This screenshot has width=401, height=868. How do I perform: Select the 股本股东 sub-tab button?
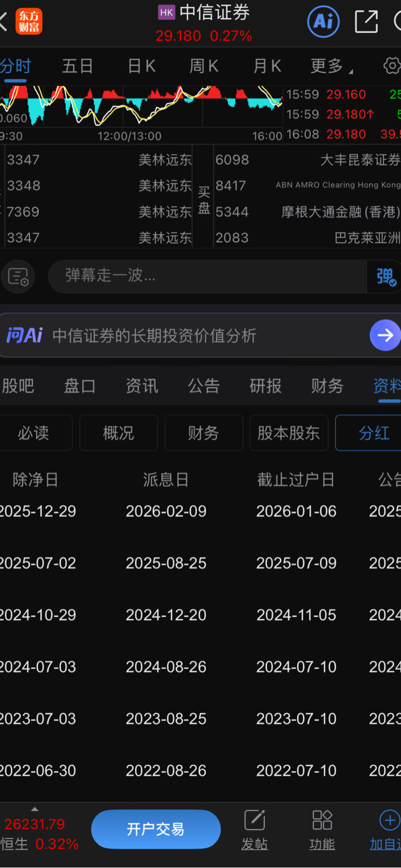coord(289,433)
